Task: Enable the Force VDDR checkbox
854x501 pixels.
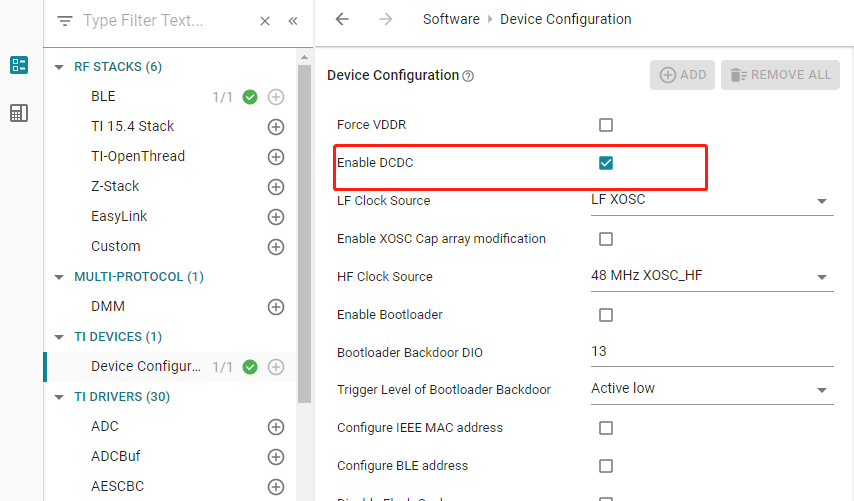Action: [x=605, y=125]
